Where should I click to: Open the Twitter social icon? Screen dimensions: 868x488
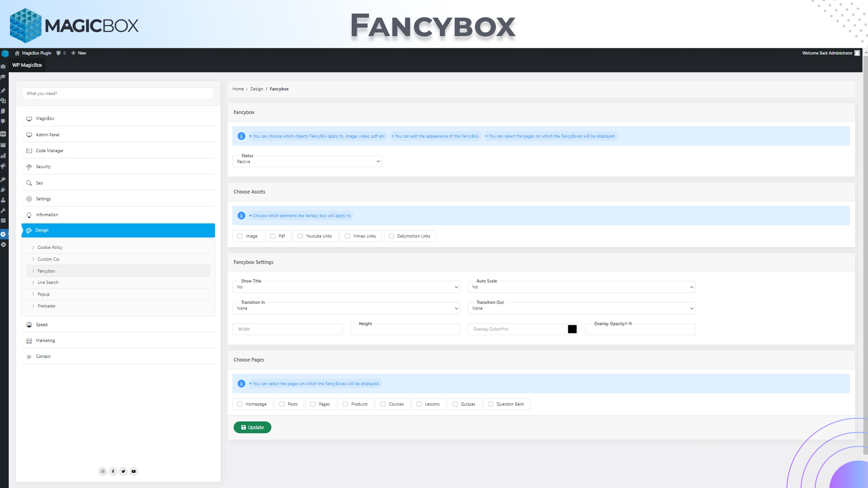(x=123, y=471)
